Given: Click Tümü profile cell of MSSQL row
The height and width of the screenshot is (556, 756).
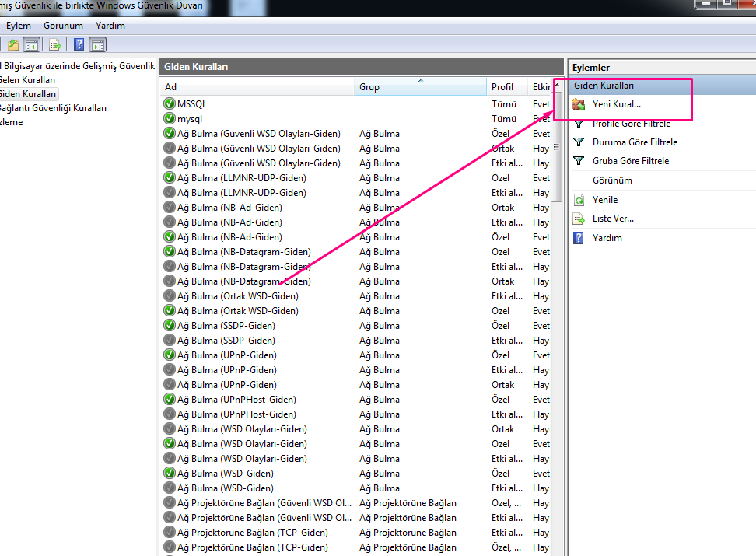Looking at the screenshot, I should click(504, 104).
